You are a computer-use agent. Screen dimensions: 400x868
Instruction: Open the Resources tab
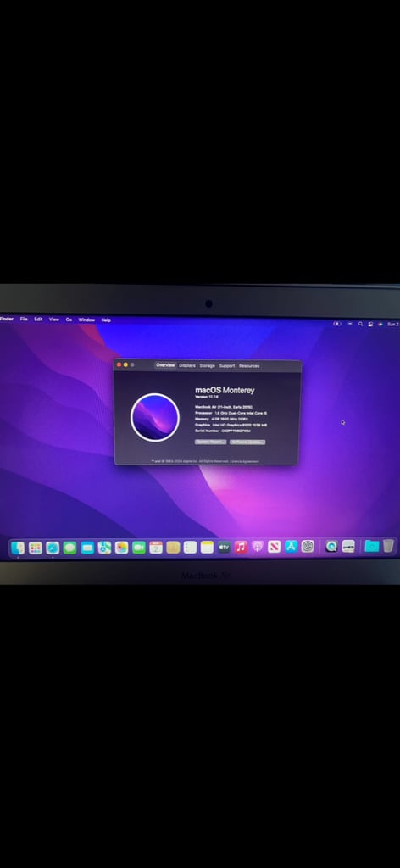tap(249, 365)
